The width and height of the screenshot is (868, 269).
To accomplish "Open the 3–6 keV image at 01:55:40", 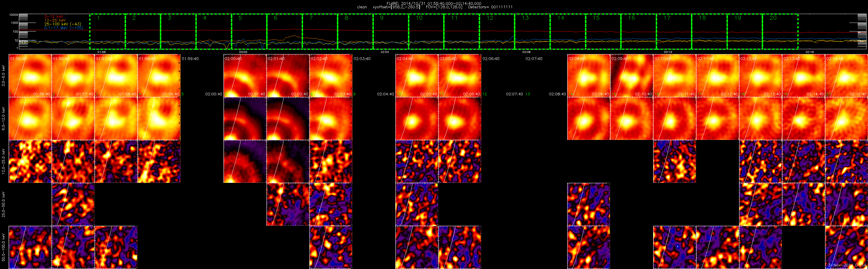I will 30,76.
